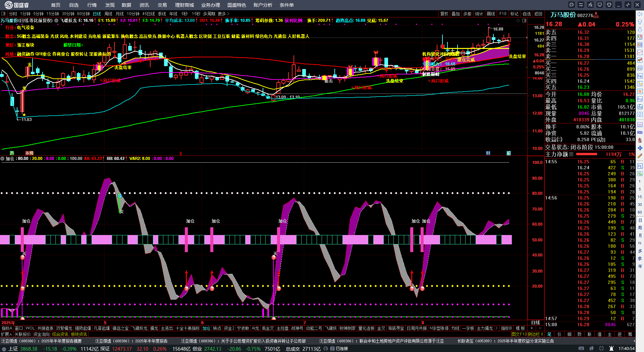Toggle the -自选 watchlist option
Image resolution: width=644 pixels, height=352 pixels.
pyautogui.click(x=526, y=14)
